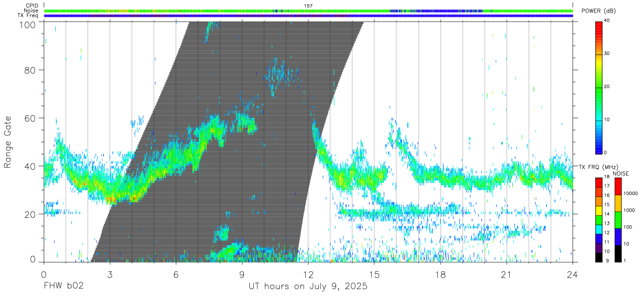This screenshot has width=644, height=297.
Task: Click the range gate tick label 80
Action: (29, 70)
